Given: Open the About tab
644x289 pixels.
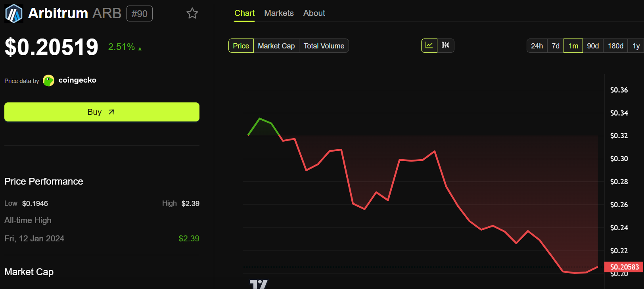Looking at the screenshot, I should [x=314, y=13].
